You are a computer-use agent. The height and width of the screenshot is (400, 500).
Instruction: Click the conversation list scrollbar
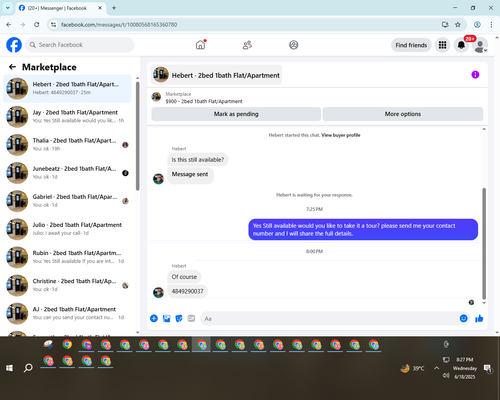(x=137, y=137)
